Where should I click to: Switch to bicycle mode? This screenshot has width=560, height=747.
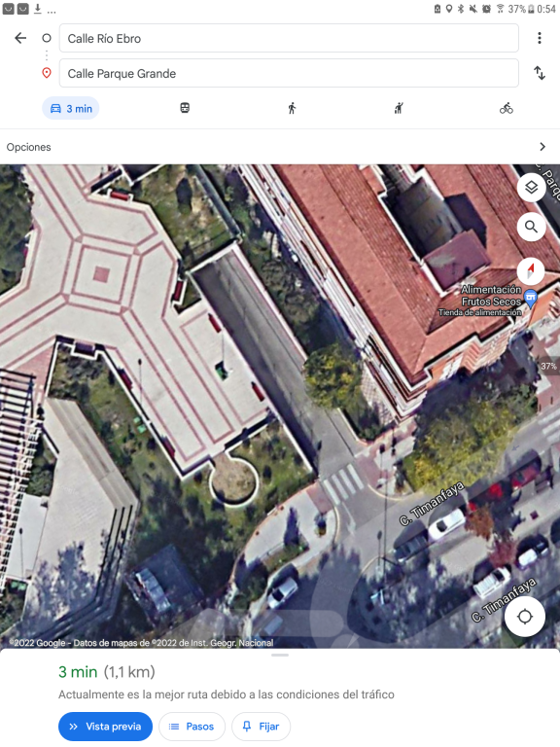click(x=507, y=108)
